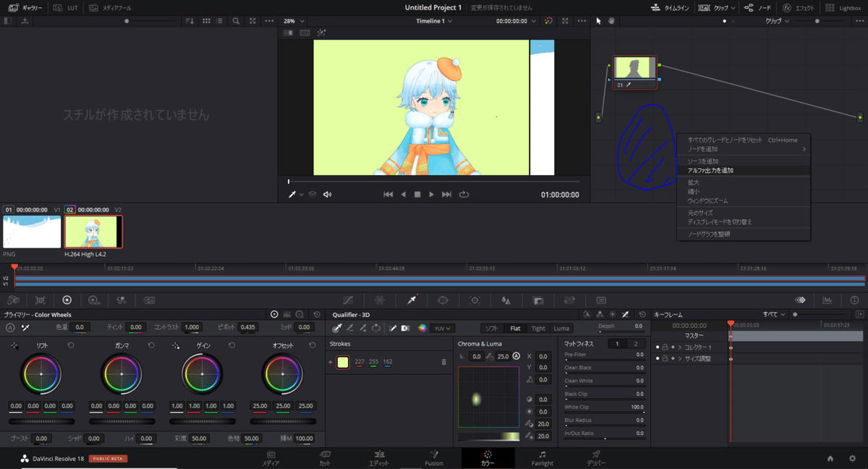Open the Key palette

pos(538,300)
